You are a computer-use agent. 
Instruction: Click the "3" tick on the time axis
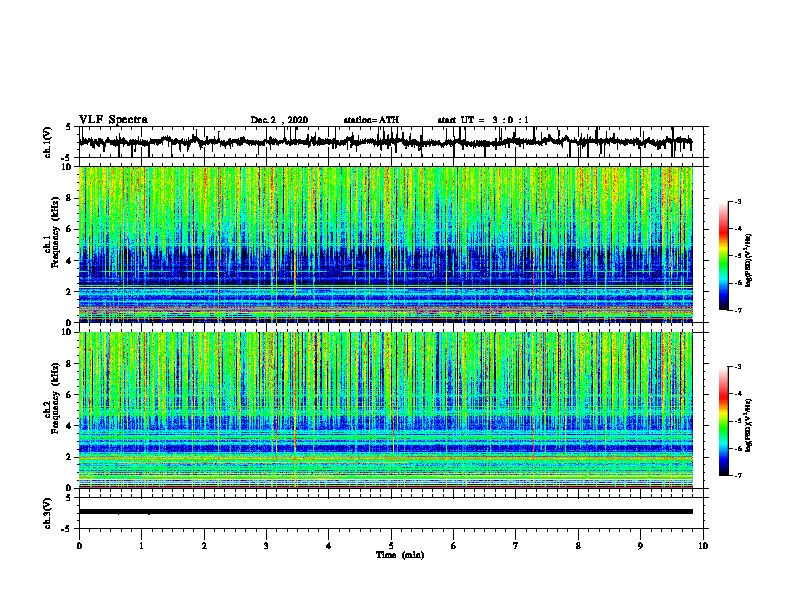click(266, 546)
